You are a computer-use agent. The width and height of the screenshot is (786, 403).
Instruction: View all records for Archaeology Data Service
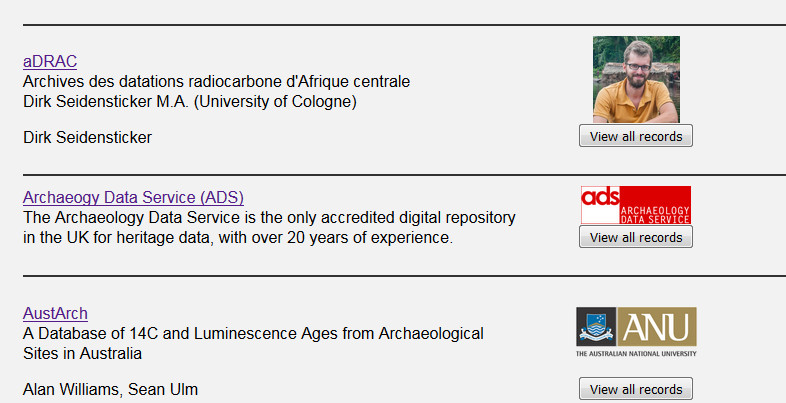point(635,238)
